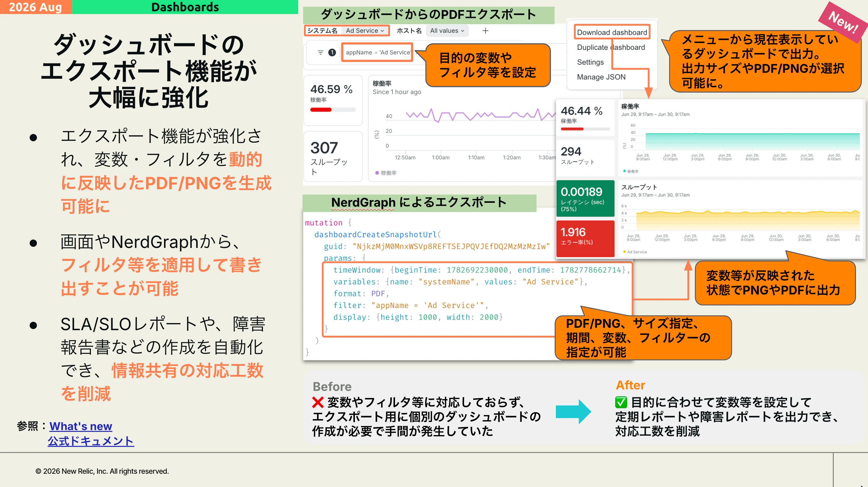This screenshot has width=868, height=487.
Task: Select the 307 スループット billboard
Action: [333, 157]
